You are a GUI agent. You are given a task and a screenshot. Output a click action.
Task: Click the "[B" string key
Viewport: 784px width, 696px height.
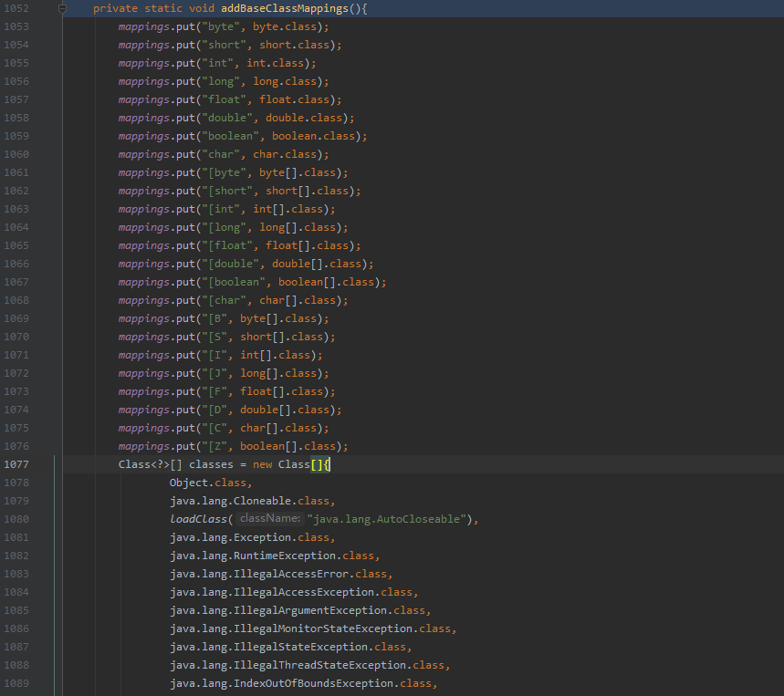214,318
